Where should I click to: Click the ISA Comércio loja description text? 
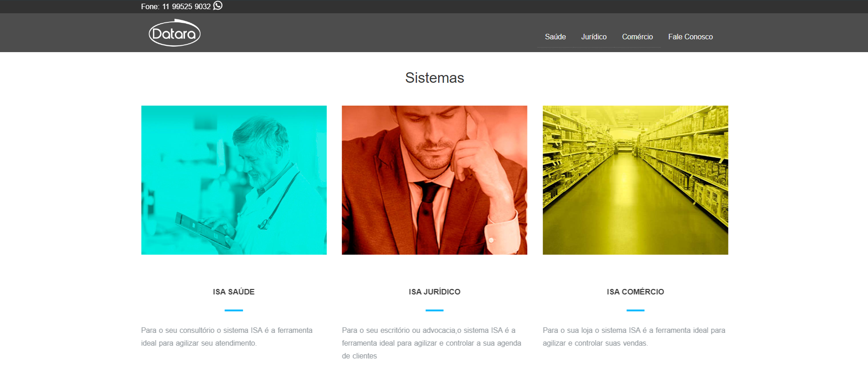coord(634,337)
